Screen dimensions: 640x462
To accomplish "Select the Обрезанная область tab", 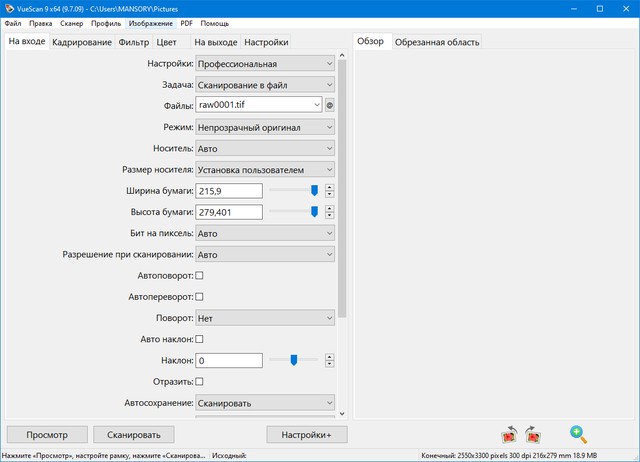I will 437,42.
